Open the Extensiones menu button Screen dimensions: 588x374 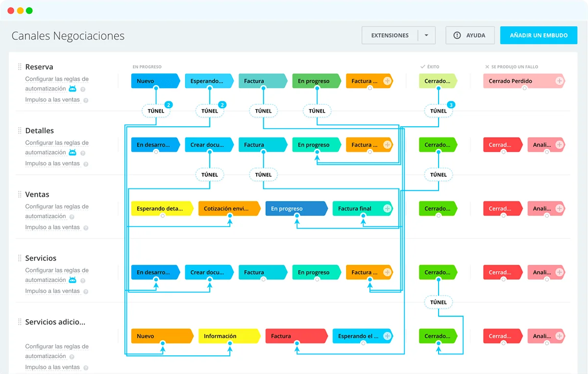coord(390,35)
